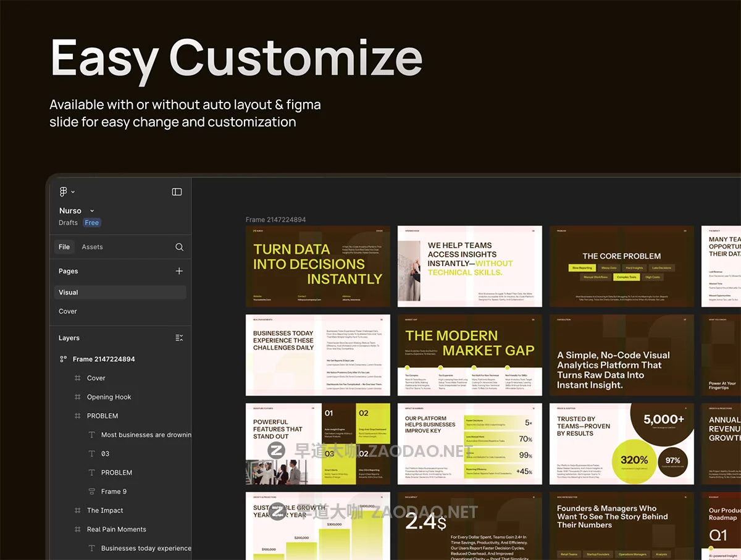Collapse all layers icon in Layers header

[x=179, y=338]
